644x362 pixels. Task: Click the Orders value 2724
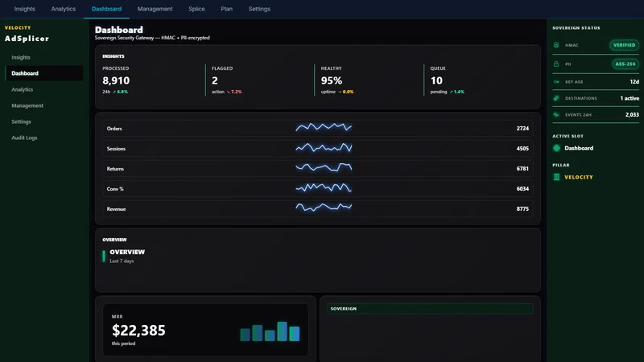coord(522,129)
